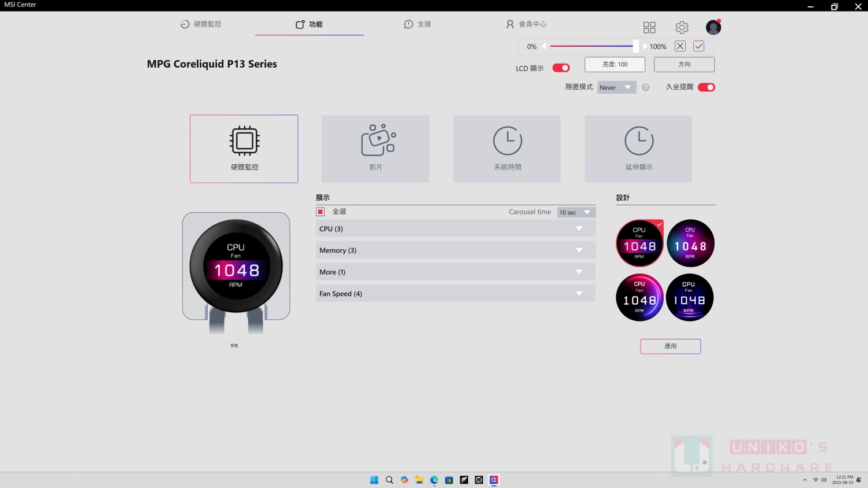Expand the Fan Speed (4) section

click(x=455, y=293)
